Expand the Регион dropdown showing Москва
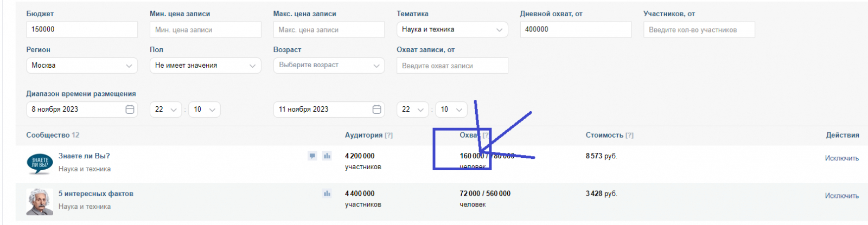Image resolution: width=868 pixels, height=225 pixels. click(81, 66)
